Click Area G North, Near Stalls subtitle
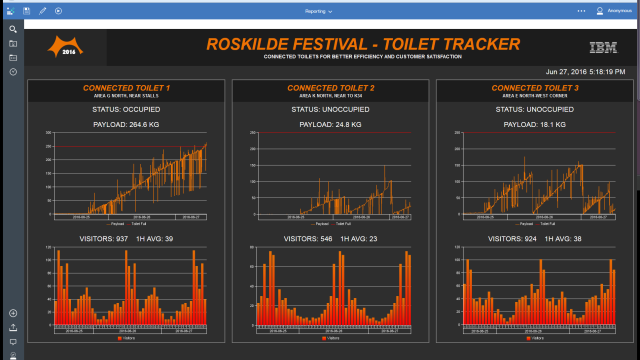The image size is (640, 360). point(126,96)
